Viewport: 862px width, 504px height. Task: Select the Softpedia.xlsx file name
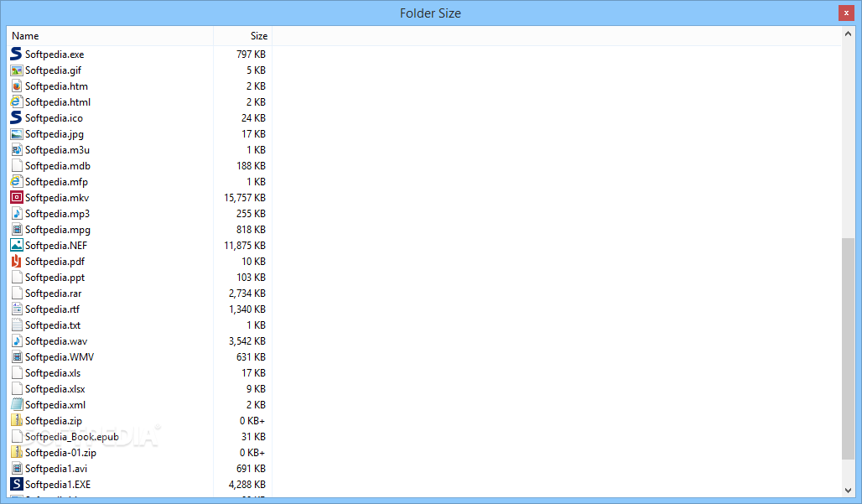55,389
